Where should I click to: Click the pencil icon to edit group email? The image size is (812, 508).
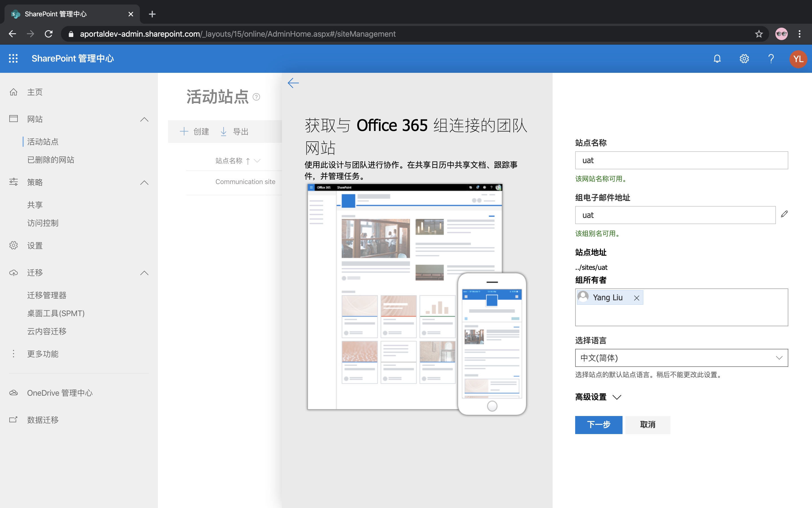[x=784, y=214]
